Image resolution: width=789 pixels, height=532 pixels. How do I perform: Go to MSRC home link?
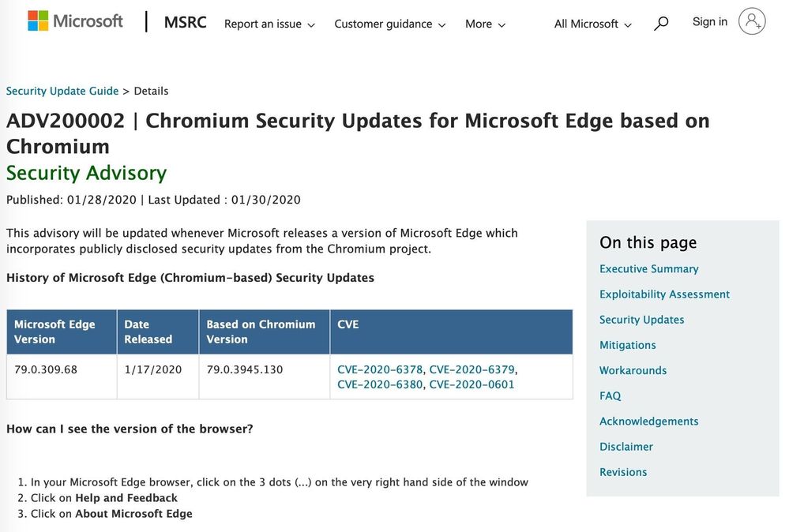(x=185, y=22)
